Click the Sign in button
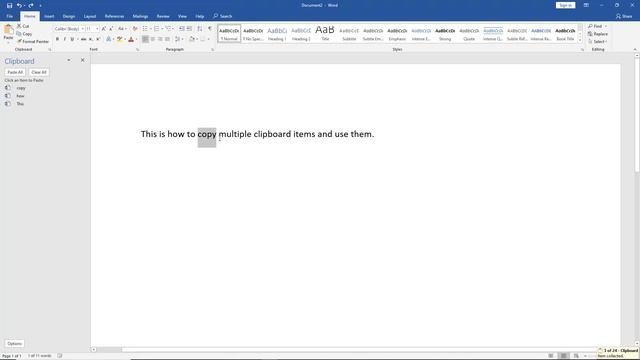The image size is (640, 360). click(565, 5)
